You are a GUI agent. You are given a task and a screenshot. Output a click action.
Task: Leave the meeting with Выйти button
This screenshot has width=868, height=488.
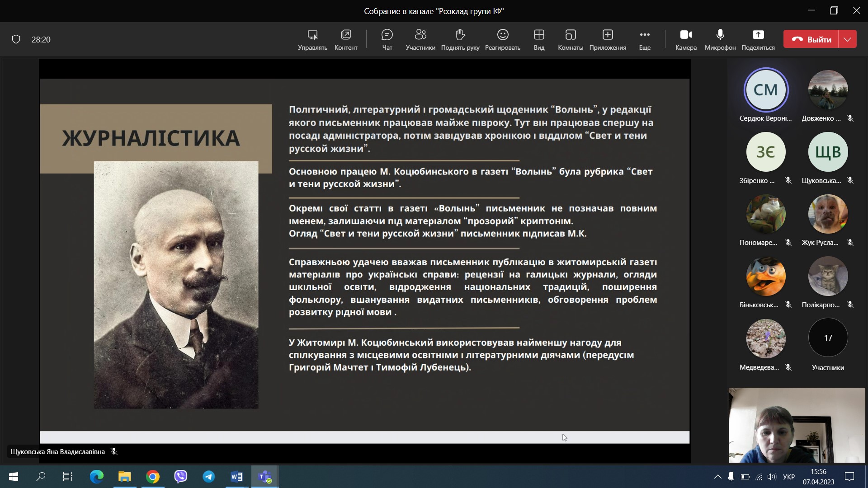811,39
